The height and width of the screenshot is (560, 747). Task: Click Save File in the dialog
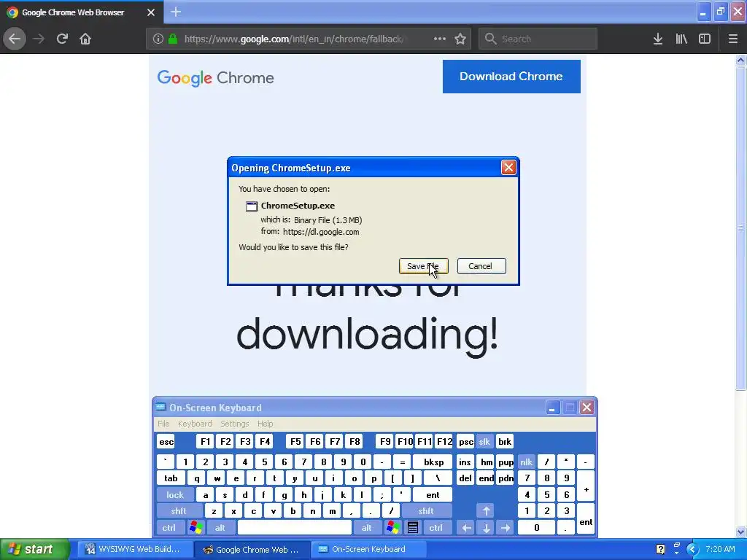tap(424, 266)
